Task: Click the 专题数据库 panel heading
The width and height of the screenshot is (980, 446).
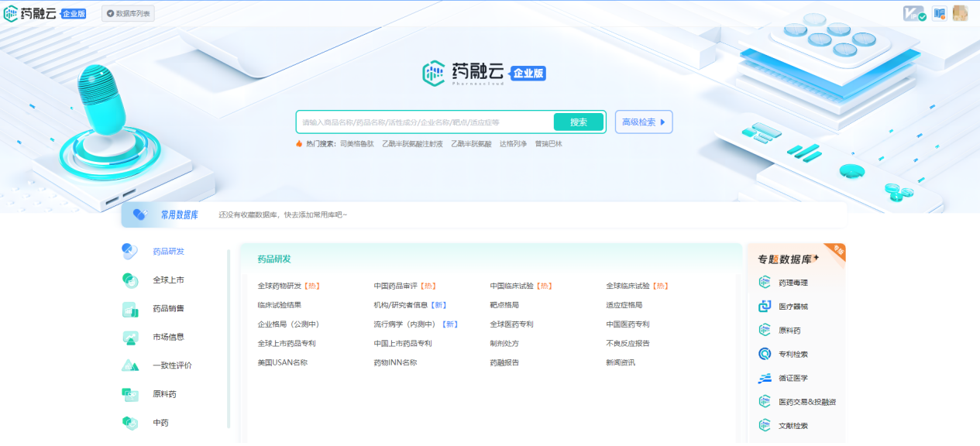Action: (788, 259)
